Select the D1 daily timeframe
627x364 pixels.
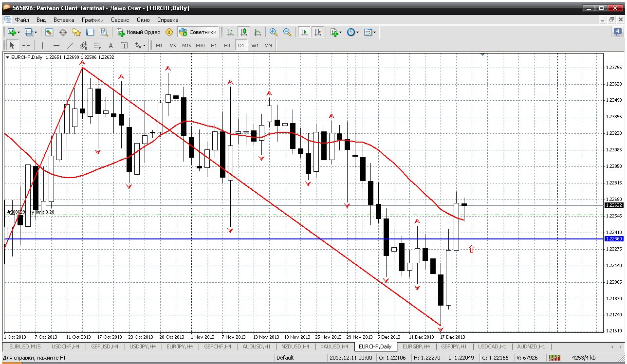click(241, 45)
